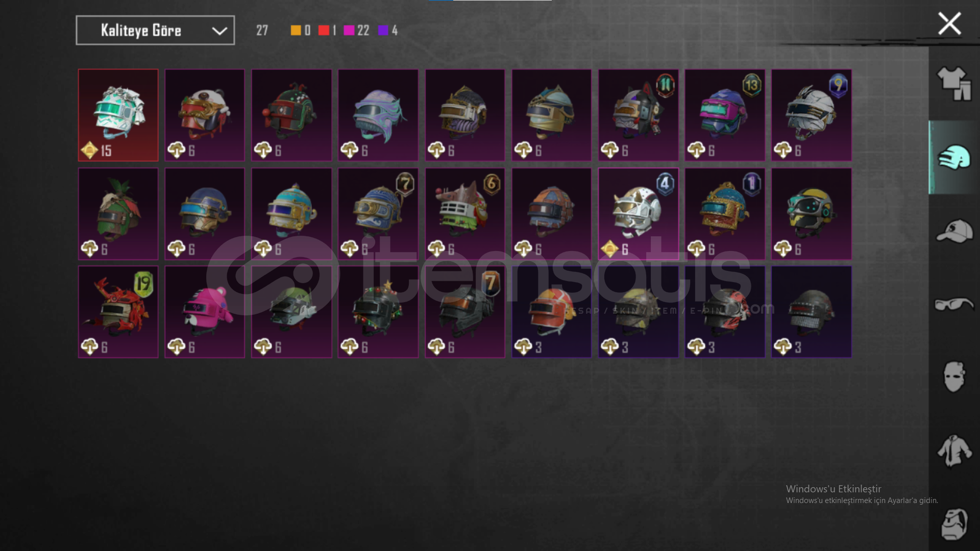Open the jacket category icon in sidebar
The width and height of the screenshot is (980, 551).
[953, 450]
